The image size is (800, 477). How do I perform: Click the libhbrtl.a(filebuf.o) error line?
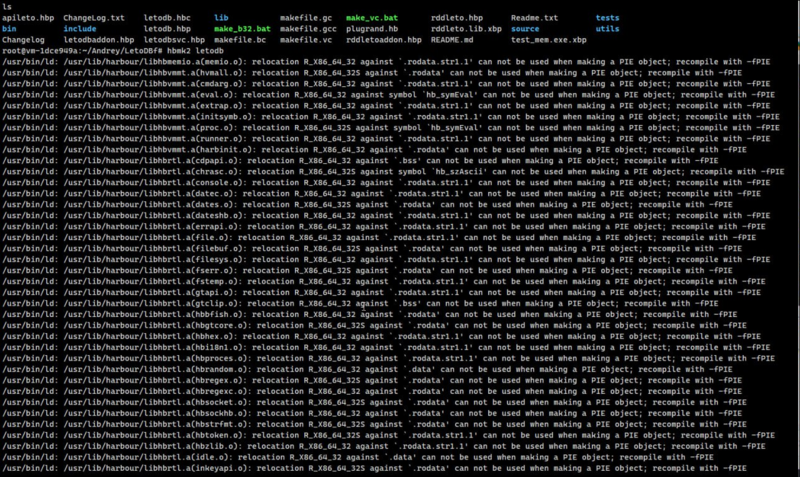point(372,248)
